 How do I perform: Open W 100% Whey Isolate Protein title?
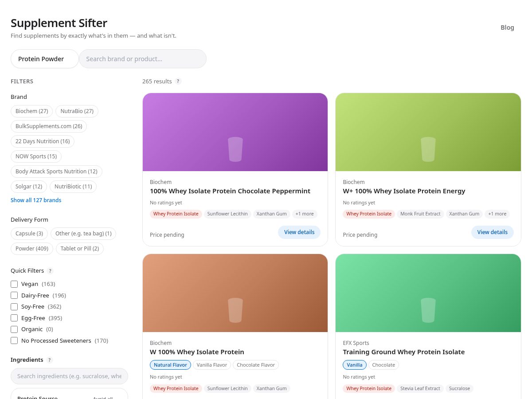tap(197, 352)
